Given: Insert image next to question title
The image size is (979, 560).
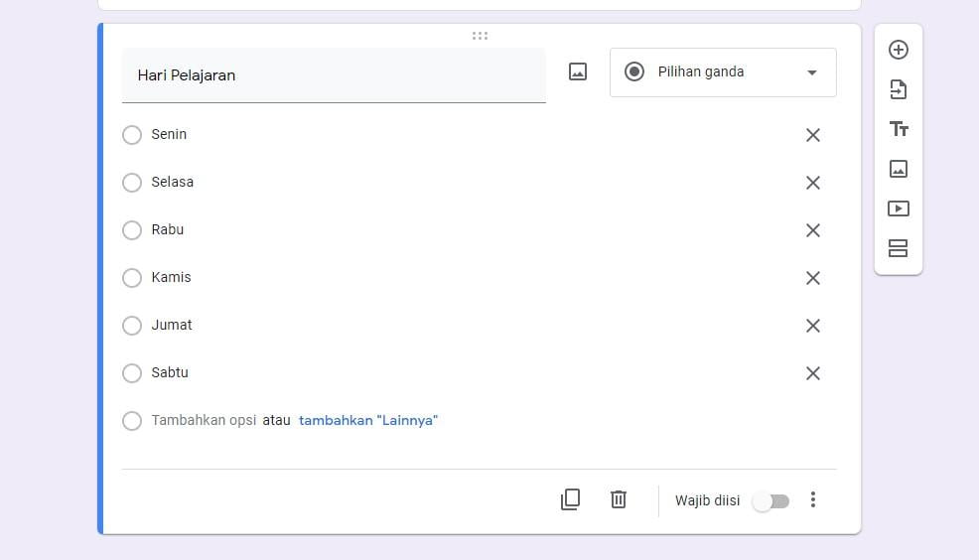Looking at the screenshot, I should 578,71.
